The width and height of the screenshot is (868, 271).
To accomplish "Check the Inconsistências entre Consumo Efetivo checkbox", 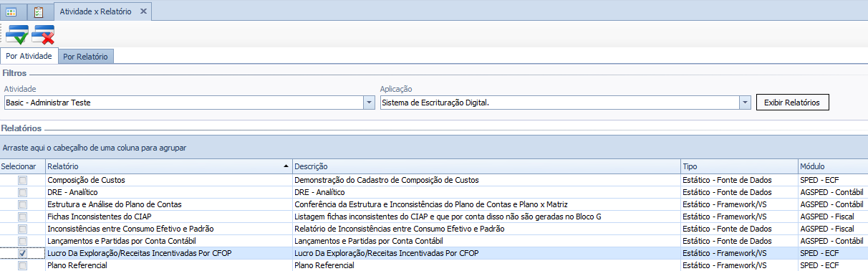I will [x=22, y=229].
